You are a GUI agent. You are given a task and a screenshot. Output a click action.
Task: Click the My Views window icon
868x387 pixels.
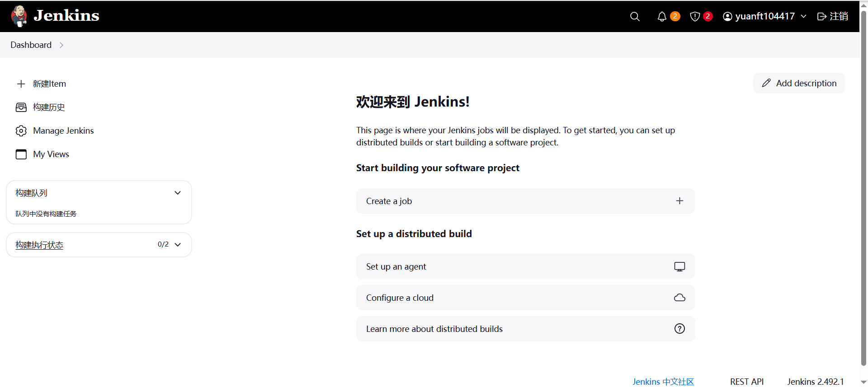tap(21, 154)
